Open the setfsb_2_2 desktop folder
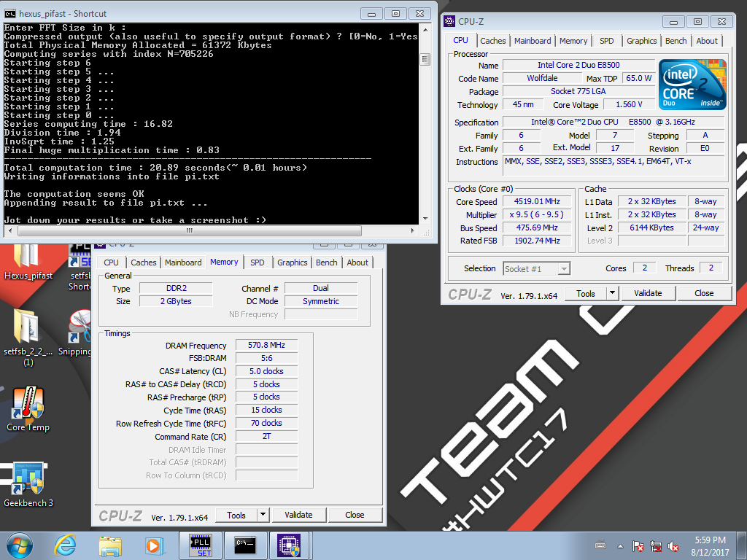 click(28, 337)
